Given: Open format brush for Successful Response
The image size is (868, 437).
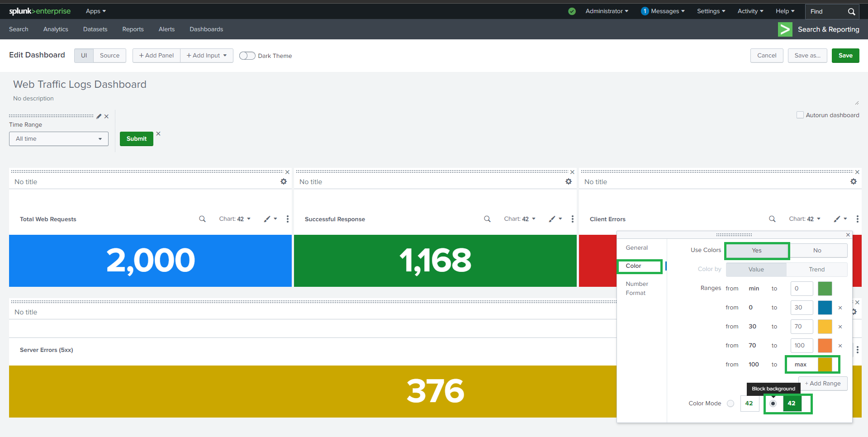Looking at the screenshot, I should [555, 219].
